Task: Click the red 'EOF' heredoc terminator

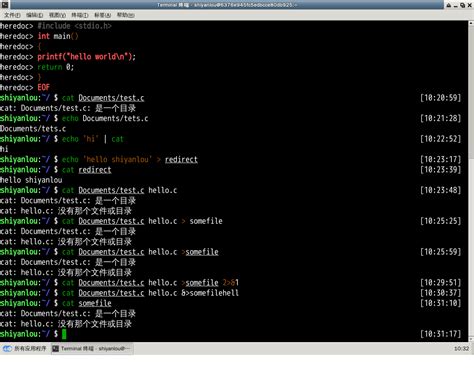Action: coord(44,88)
